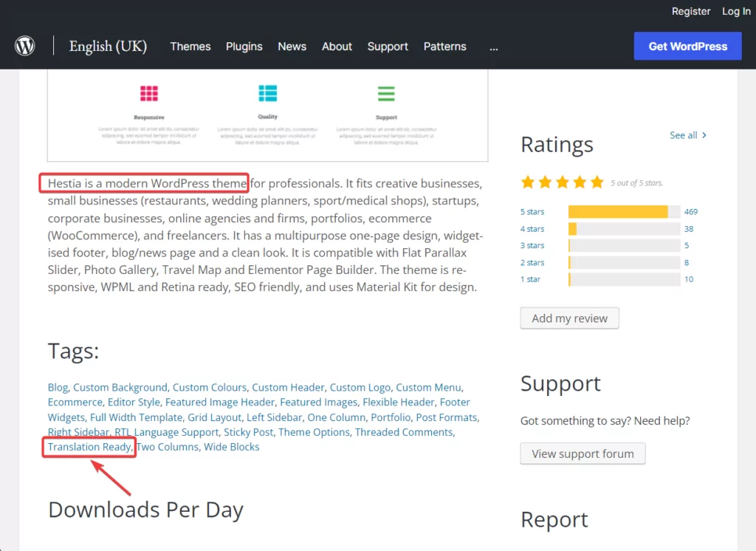Open the Custom Colours tag
The width and height of the screenshot is (756, 551).
click(x=210, y=388)
